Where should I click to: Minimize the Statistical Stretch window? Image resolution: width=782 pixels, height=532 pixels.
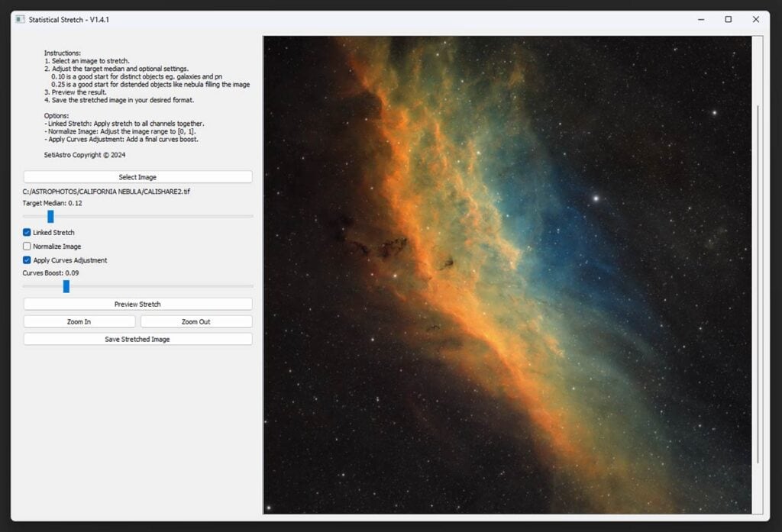point(700,19)
